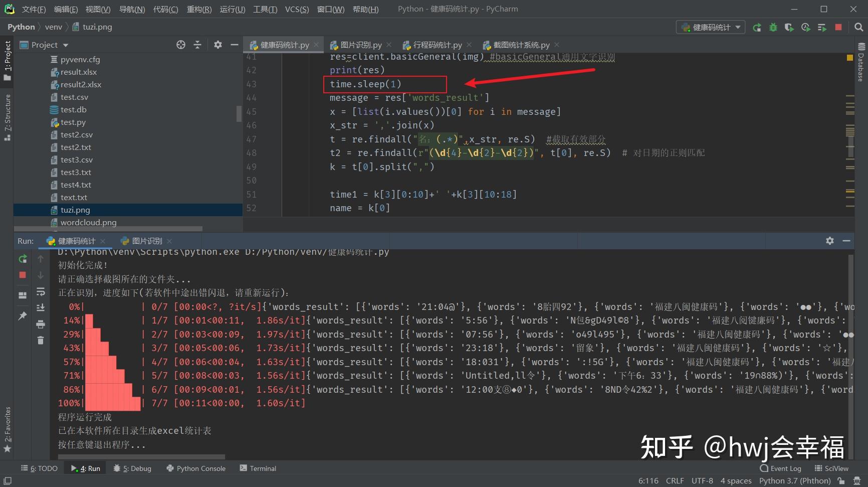
Task: Open the run configurations dropdown
Action: pos(710,27)
